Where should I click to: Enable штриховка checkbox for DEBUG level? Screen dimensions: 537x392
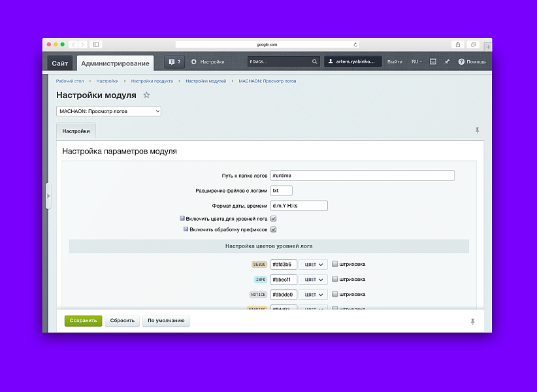(335, 264)
